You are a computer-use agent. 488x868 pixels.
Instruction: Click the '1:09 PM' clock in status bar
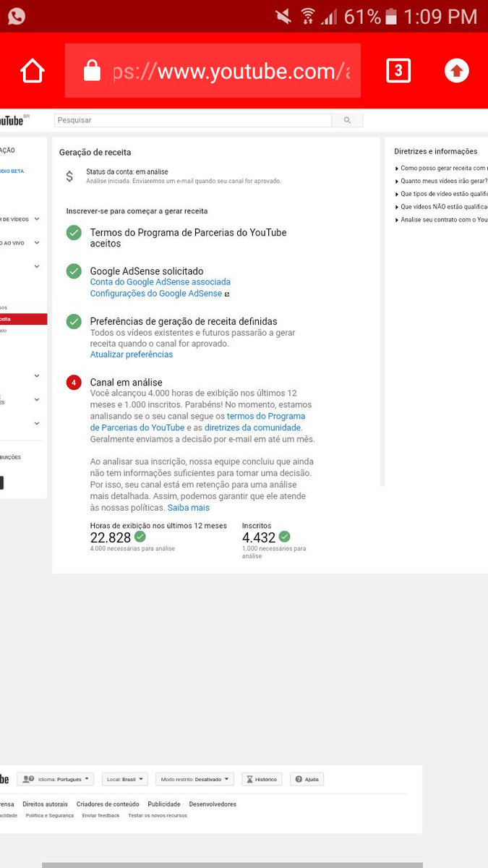[x=442, y=16]
